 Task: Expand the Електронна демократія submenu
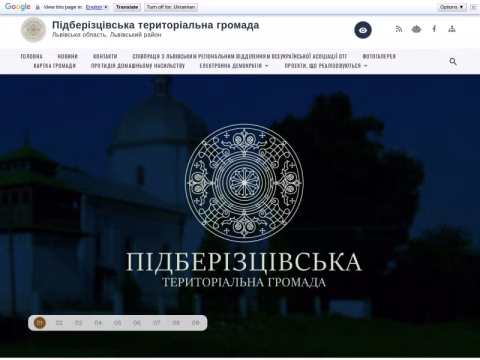click(x=234, y=66)
